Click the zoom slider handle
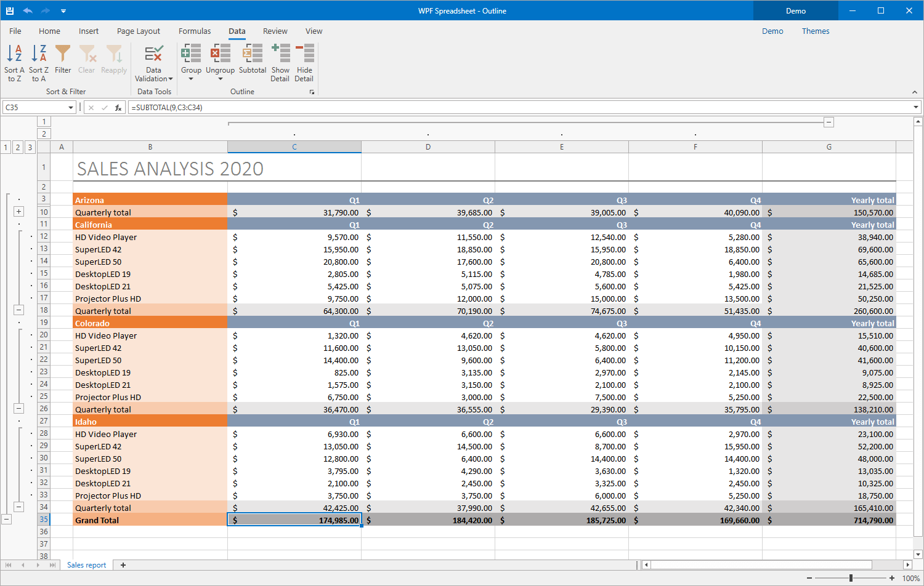 click(851, 578)
